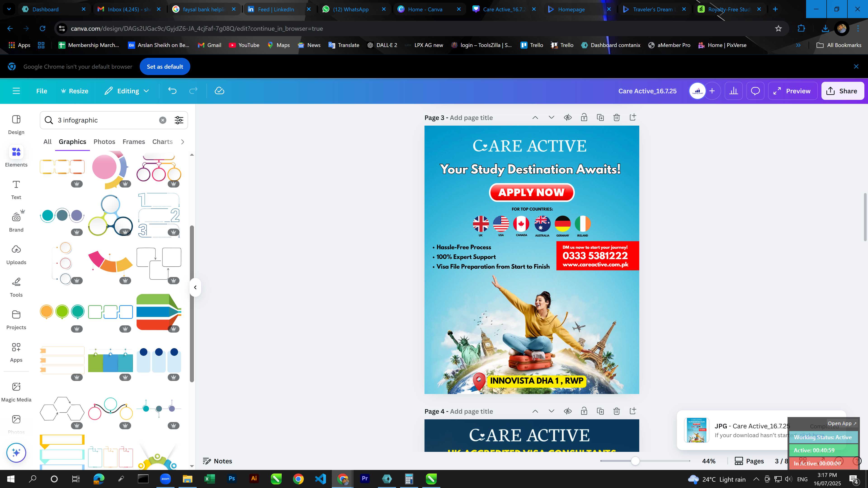The height and width of the screenshot is (488, 868).
Task: Launch the Canva AI assistant button
Action: pyautogui.click(x=16, y=453)
